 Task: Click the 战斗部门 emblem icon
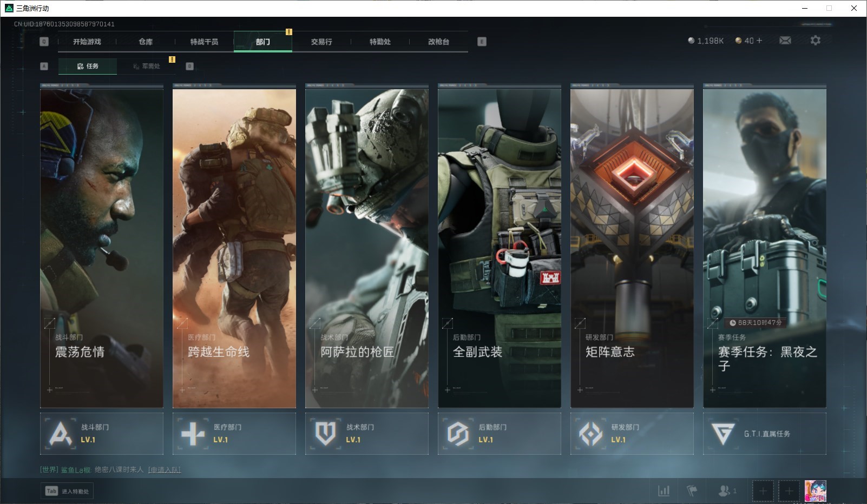pyautogui.click(x=60, y=434)
